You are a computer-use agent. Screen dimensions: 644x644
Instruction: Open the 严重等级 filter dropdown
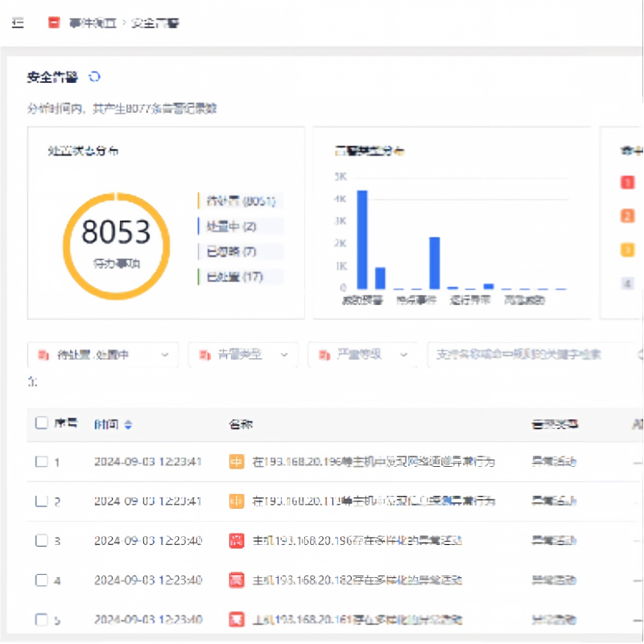coord(363,354)
